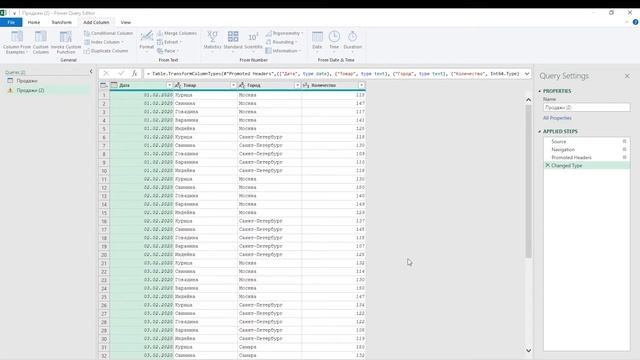
Task: Change Количество column data type icon
Action: 306,85
